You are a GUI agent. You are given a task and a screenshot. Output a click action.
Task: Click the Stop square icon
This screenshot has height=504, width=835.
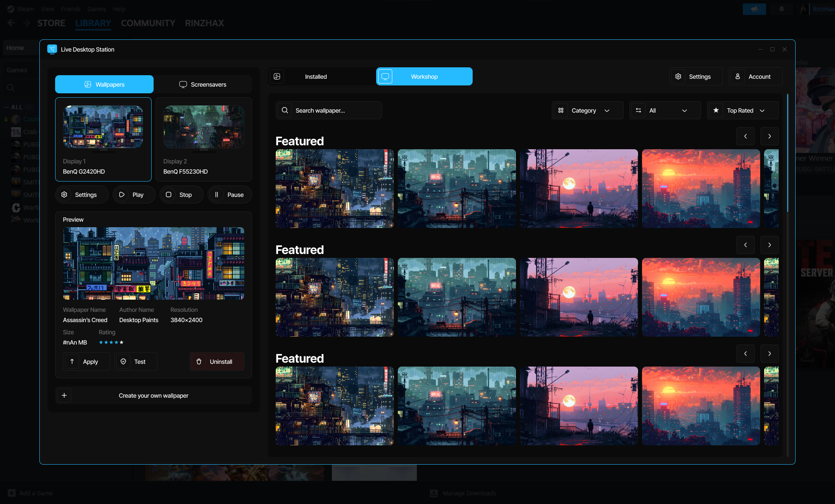pos(169,195)
